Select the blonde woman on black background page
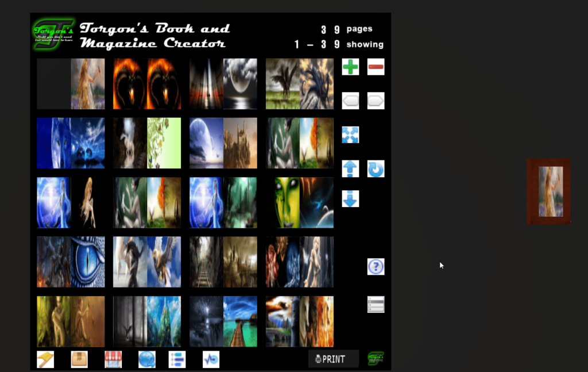The image size is (588, 372). click(88, 203)
